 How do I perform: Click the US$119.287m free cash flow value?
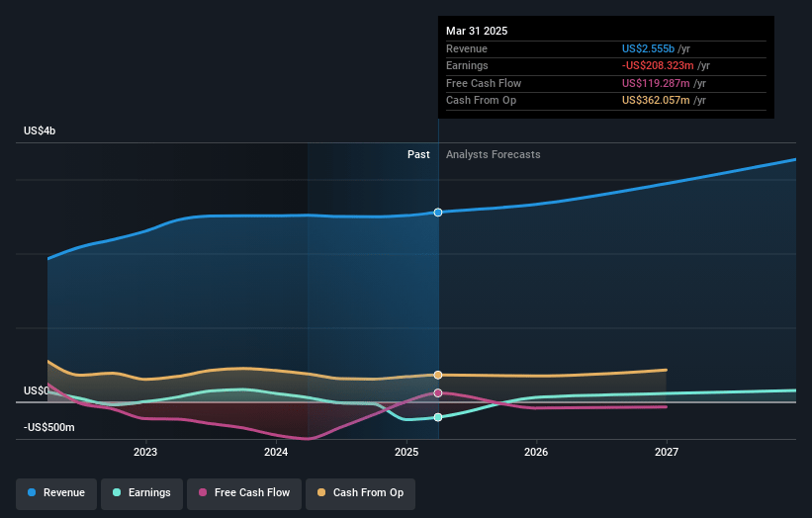[x=656, y=83]
